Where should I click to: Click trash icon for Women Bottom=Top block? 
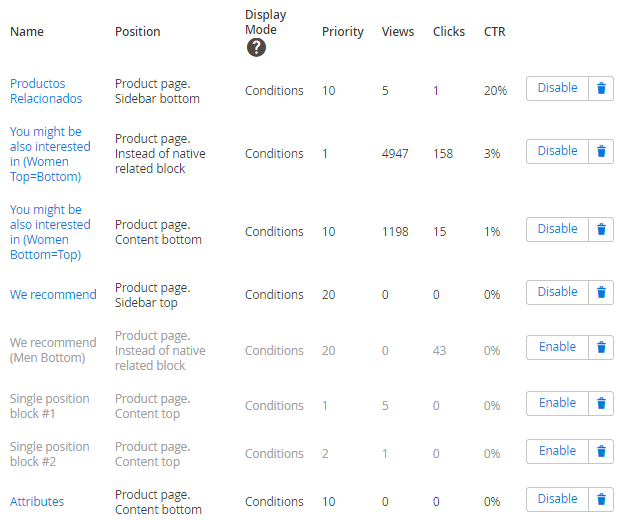pyautogui.click(x=601, y=229)
